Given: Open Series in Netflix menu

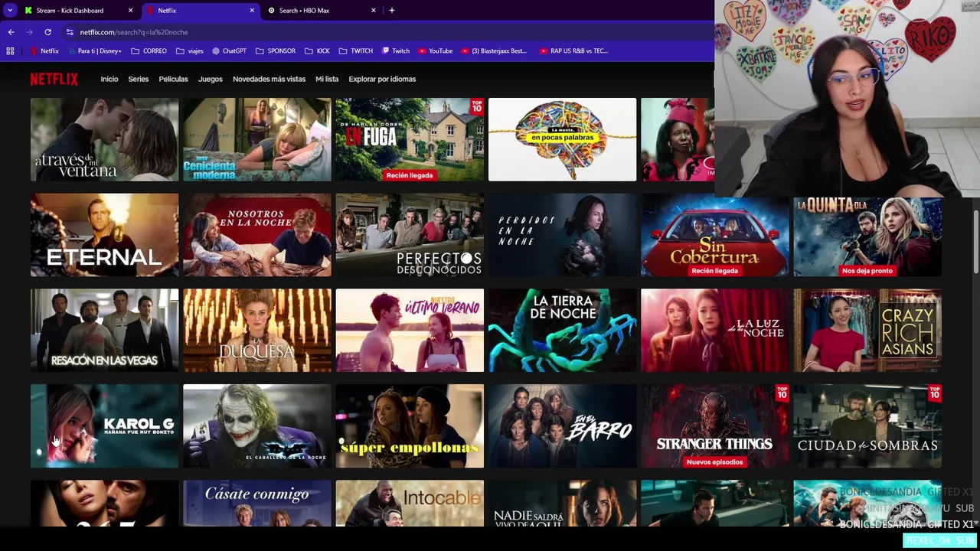Looking at the screenshot, I should pos(139,79).
